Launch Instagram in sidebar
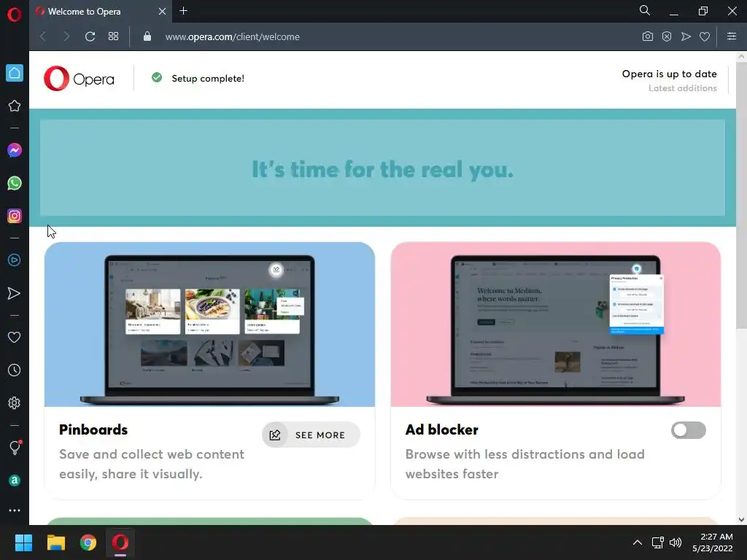 click(15, 216)
